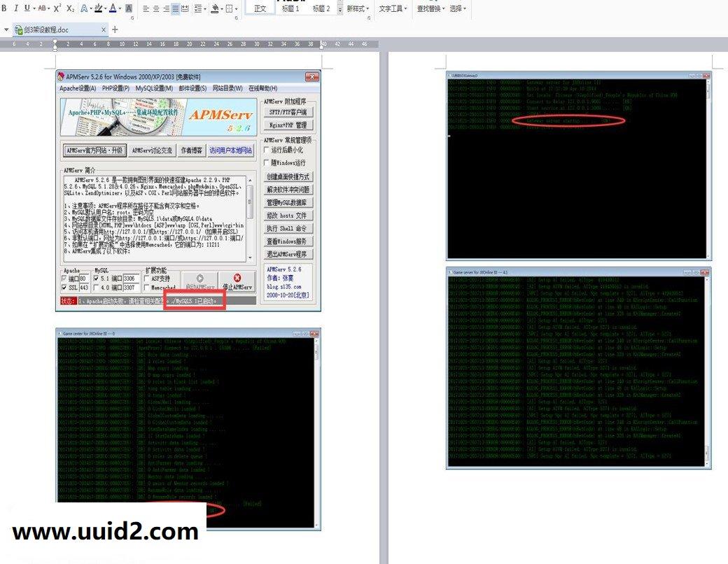
Task: Apply justify alignment to paragraph
Action: pos(175,9)
